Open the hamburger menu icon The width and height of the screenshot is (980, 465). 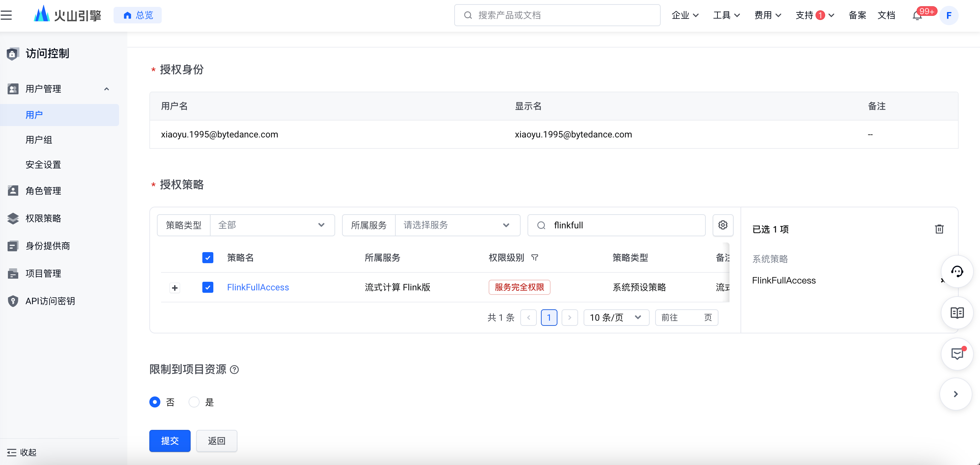(x=6, y=15)
